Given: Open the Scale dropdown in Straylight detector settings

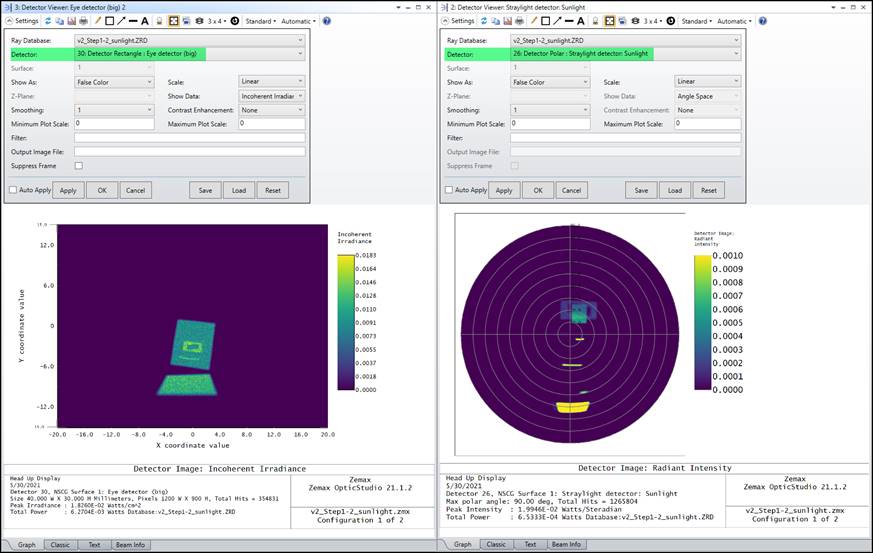Looking at the screenshot, I should coord(708,81).
